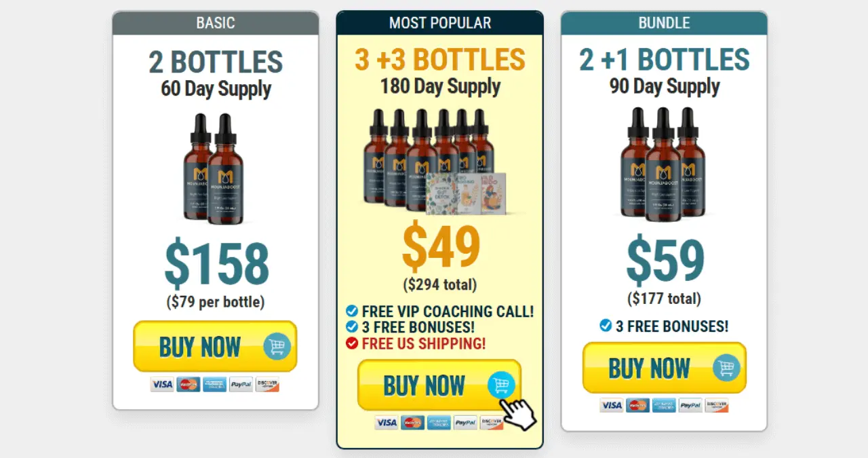Click the Visa icon under the Bundle plan
The image size is (868, 458).
[x=611, y=405]
